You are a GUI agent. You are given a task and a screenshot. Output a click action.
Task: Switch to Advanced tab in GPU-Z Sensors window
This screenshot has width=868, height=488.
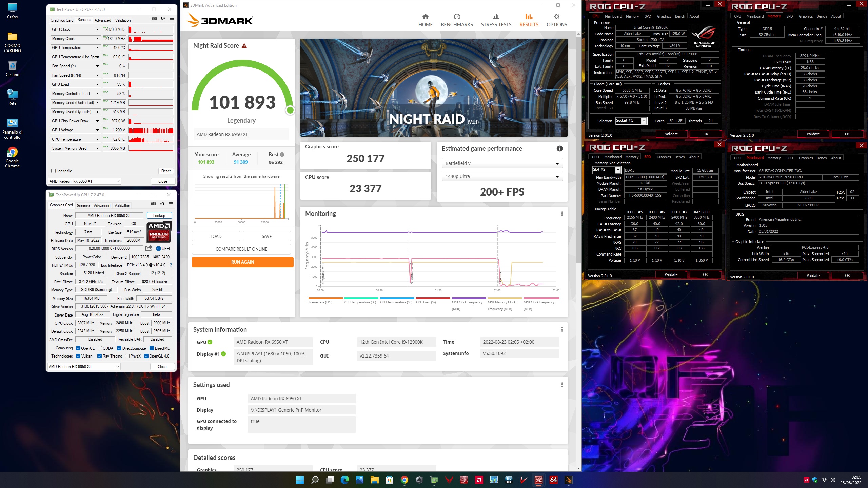tap(103, 20)
